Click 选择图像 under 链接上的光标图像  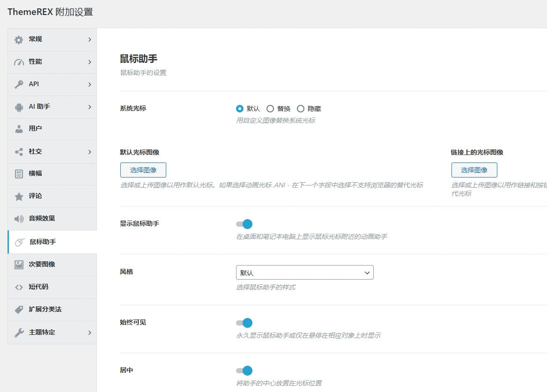tap(473, 170)
